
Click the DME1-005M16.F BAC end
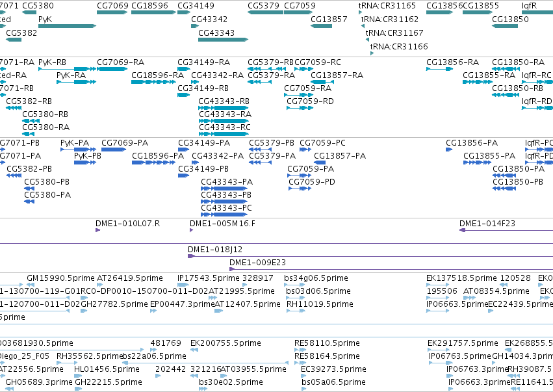tap(192, 230)
